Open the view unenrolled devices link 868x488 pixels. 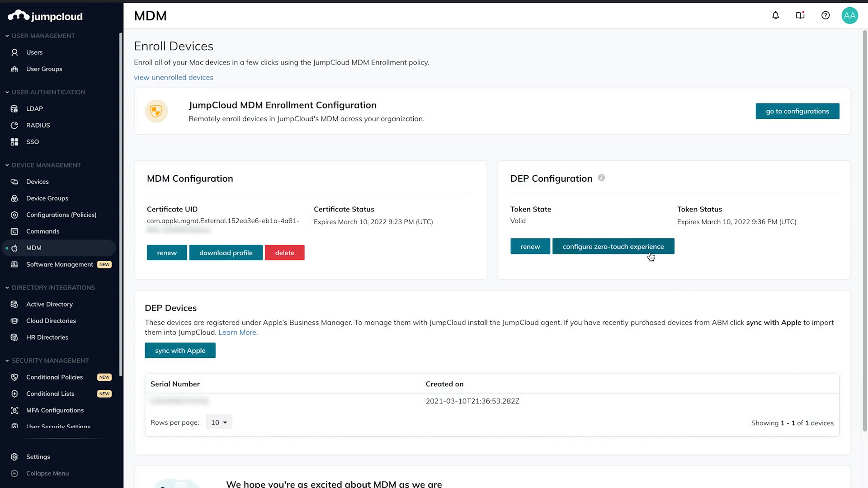click(x=174, y=77)
